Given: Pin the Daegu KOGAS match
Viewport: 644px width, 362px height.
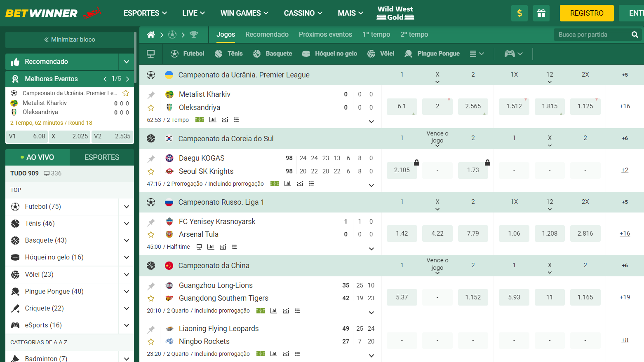Looking at the screenshot, I should click(151, 159).
